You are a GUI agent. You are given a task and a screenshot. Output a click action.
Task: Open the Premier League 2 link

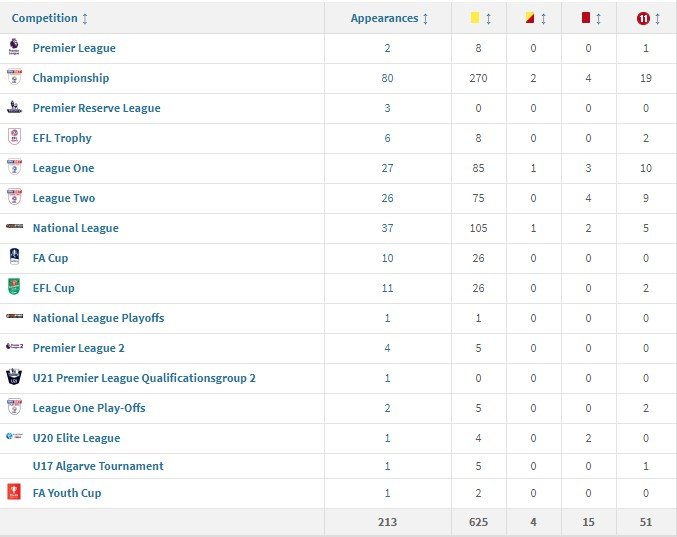79,348
